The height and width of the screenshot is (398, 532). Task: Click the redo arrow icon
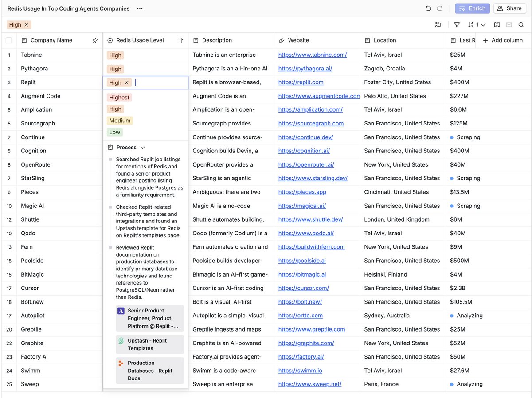pos(439,8)
